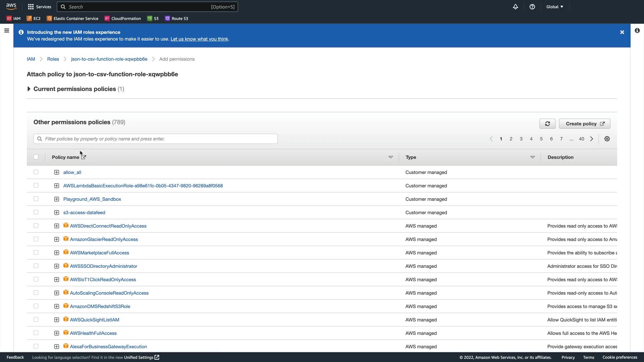Image resolution: width=644 pixels, height=362 pixels.
Task: Click the info panel icon at right edge
Action: pyautogui.click(x=637, y=31)
